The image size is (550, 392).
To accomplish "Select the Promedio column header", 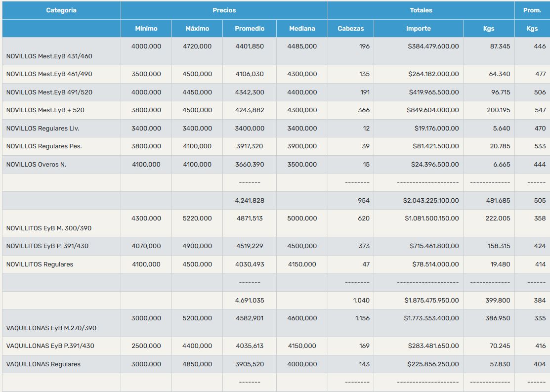I will (x=250, y=29).
